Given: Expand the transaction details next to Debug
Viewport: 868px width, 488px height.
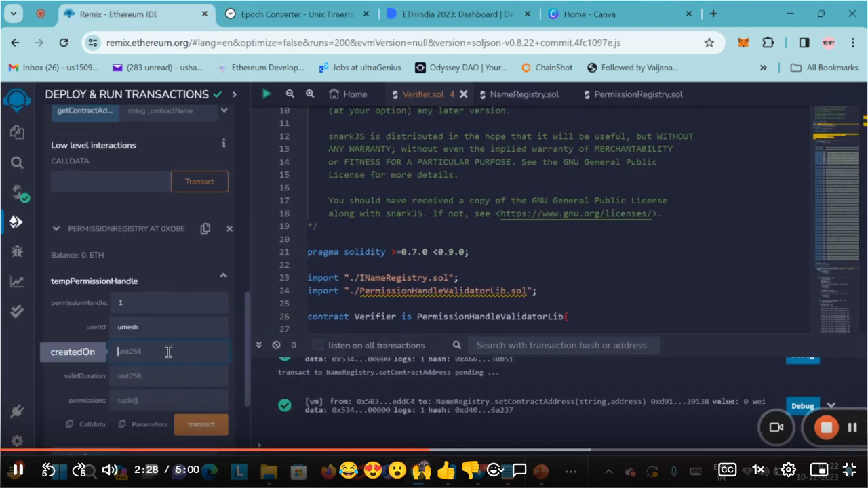Looking at the screenshot, I should [831, 405].
